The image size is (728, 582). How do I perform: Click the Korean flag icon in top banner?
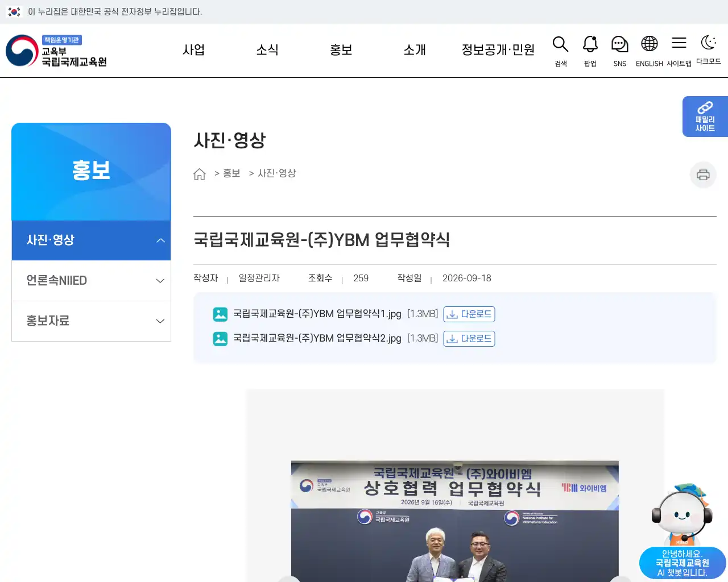pyautogui.click(x=14, y=12)
